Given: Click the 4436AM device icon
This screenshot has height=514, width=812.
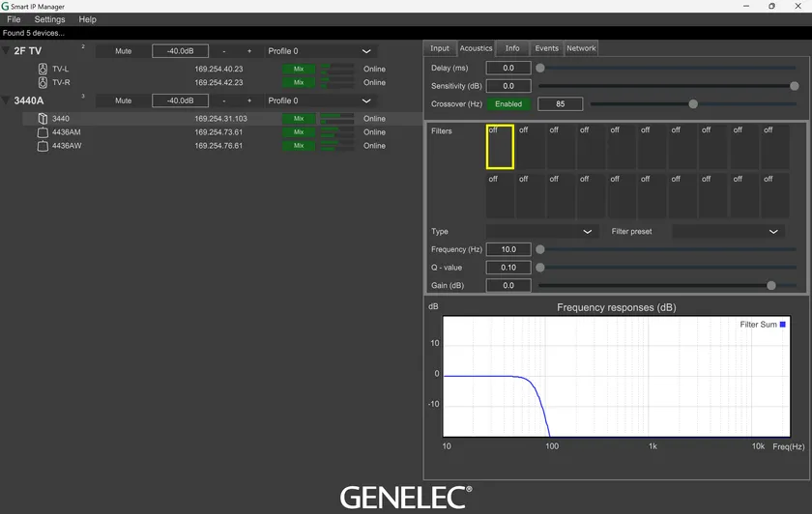Looking at the screenshot, I should click(43, 132).
